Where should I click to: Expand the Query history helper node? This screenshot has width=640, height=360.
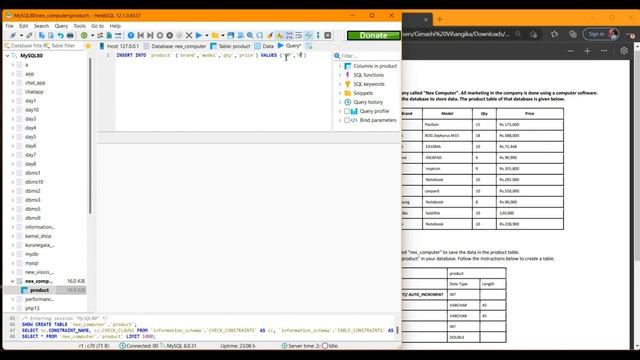tap(340, 102)
